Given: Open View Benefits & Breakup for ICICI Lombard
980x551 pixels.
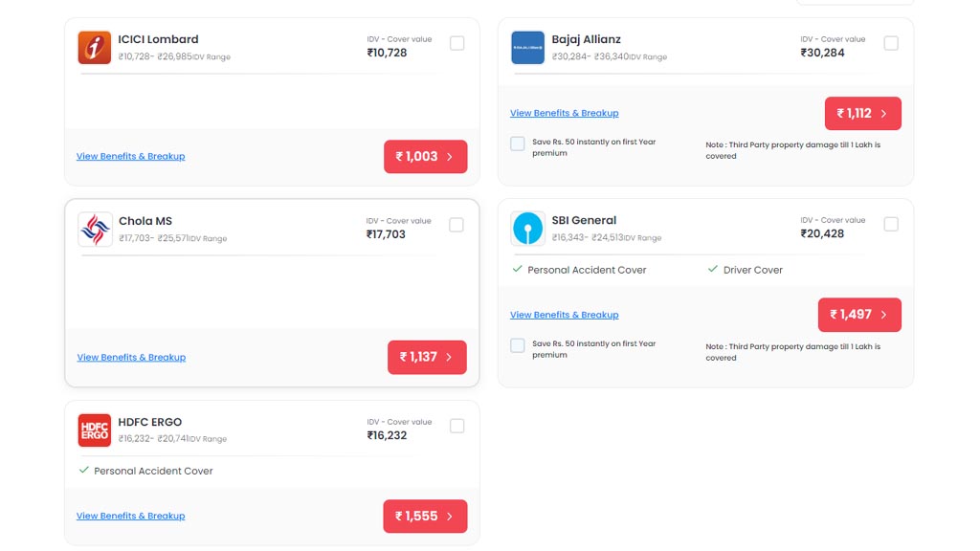Looking at the screenshot, I should point(130,156).
